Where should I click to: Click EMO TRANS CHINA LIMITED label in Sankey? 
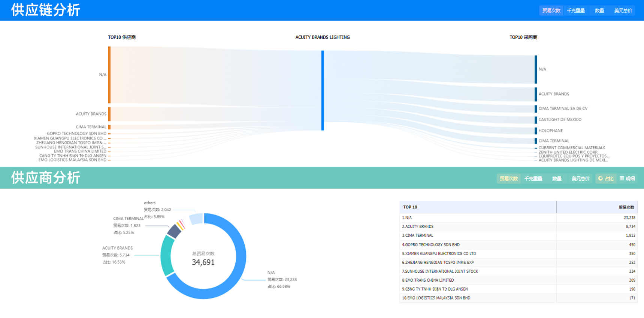click(x=80, y=151)
